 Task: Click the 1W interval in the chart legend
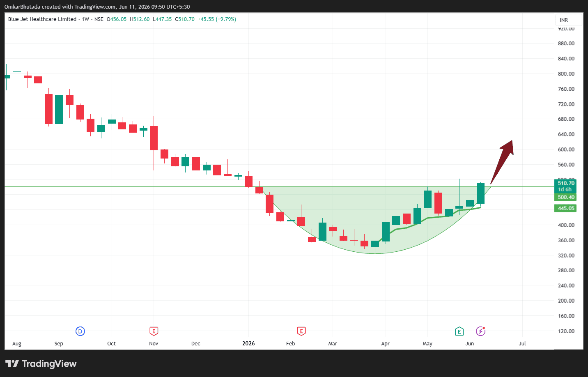click(85, 19)
